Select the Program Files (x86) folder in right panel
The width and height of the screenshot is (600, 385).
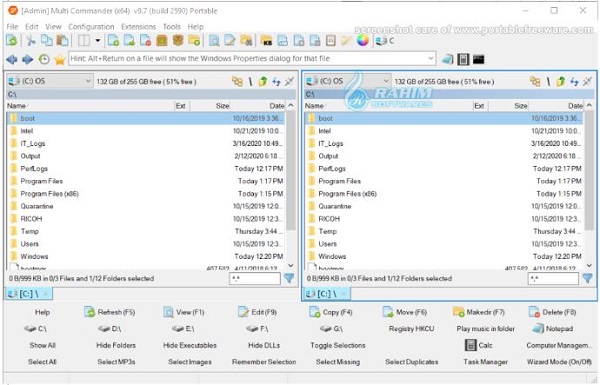(443, 194)
